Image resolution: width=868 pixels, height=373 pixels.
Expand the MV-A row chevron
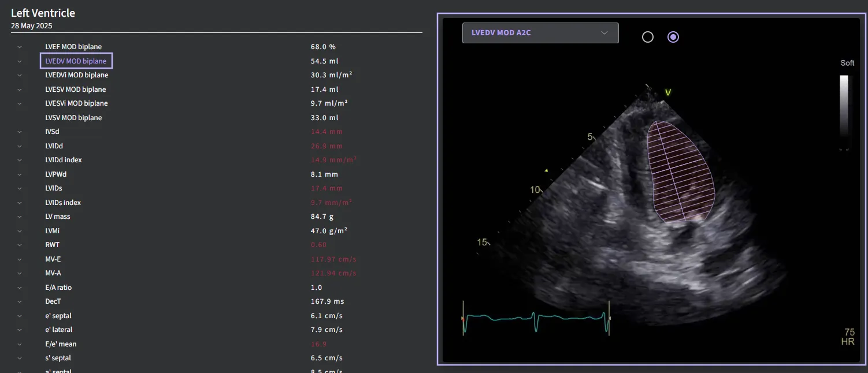(20, 273)
